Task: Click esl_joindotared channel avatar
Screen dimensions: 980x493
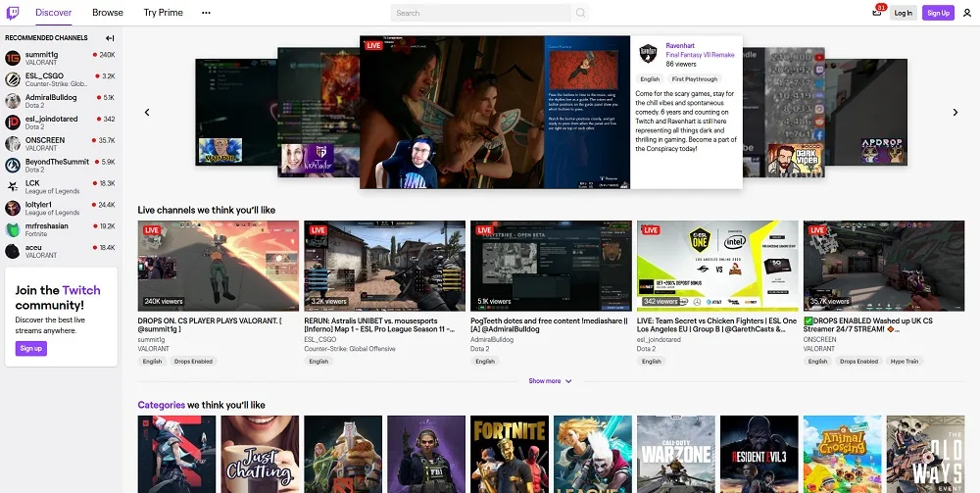Action: point(13,122)
